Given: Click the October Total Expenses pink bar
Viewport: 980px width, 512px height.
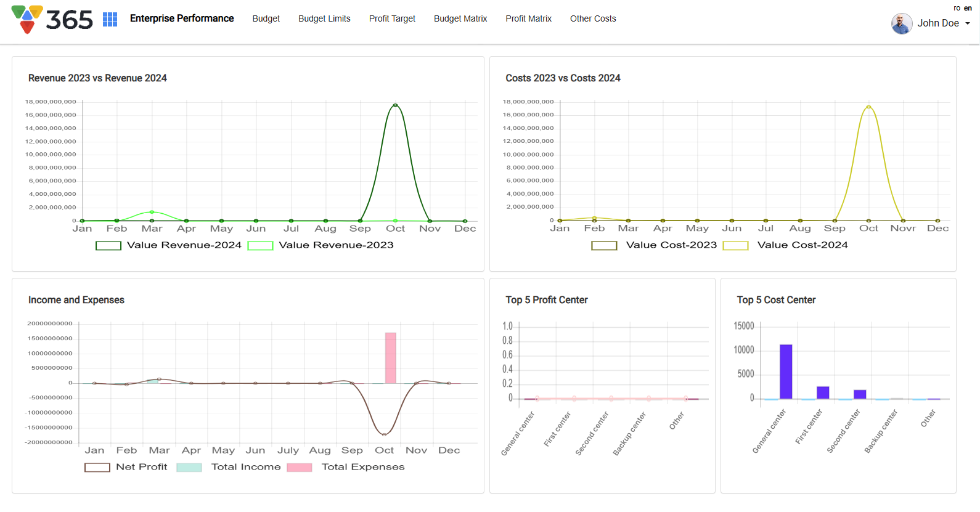Looking at the screenshot, I should coord(390,357).
